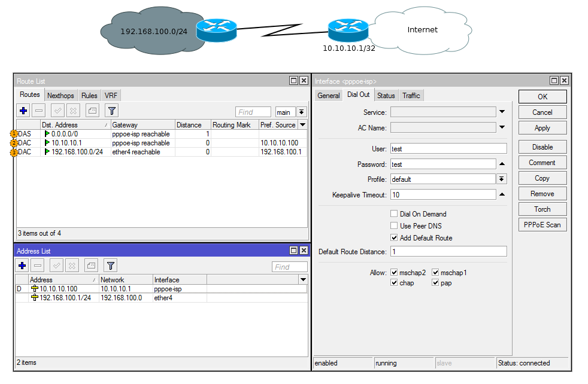Click the Torch button
The width and height of the screenshot is (588, 384).
point(542,209)
